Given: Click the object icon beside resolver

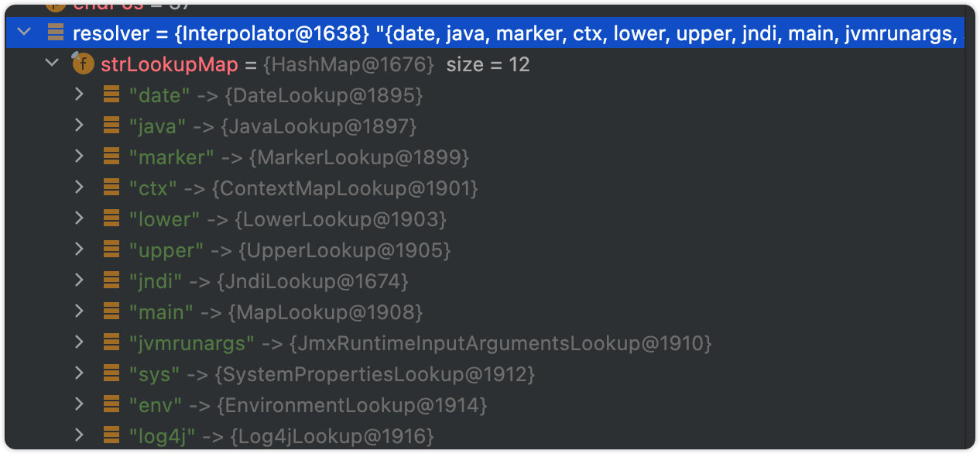Looking at the screenshot, I should (x=55, y=33).
